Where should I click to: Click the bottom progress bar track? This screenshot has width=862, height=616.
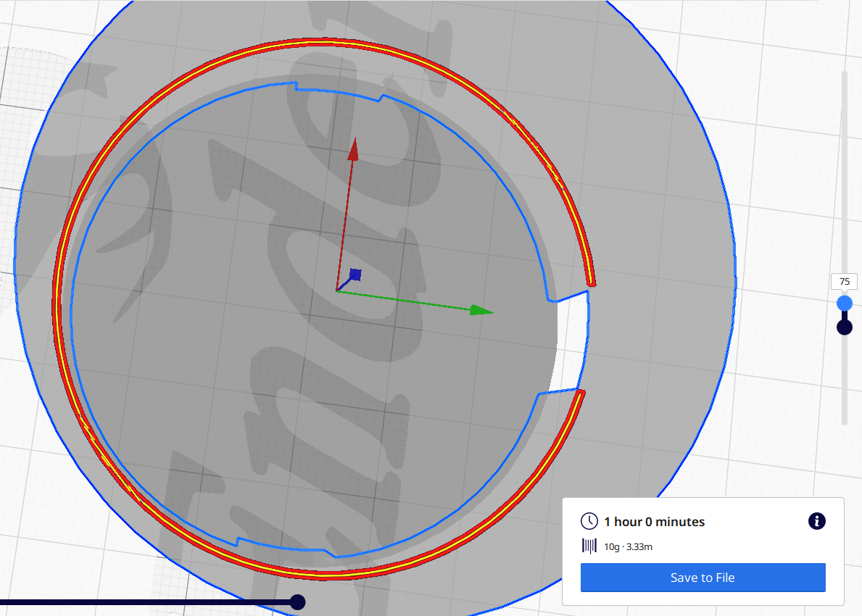pos(145,602)
